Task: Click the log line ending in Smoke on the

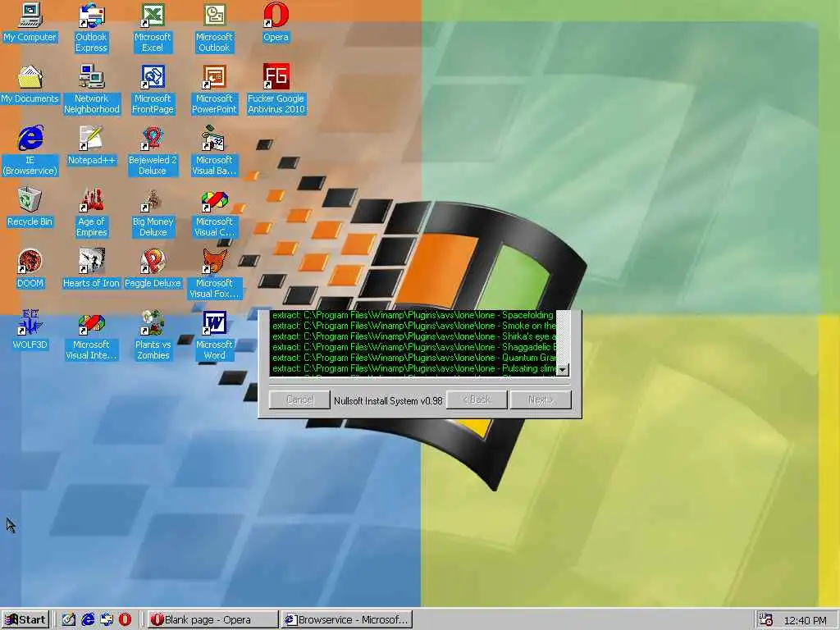Action: pos(413,326)
